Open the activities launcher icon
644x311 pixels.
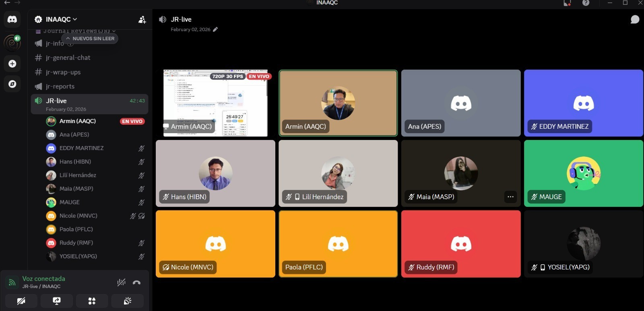click(x=92, y=301)
